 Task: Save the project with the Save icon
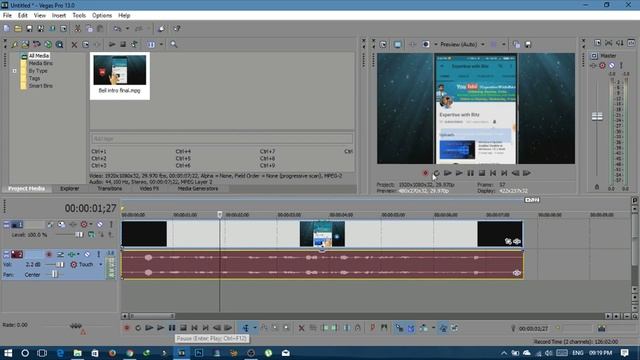coord(29,29)
